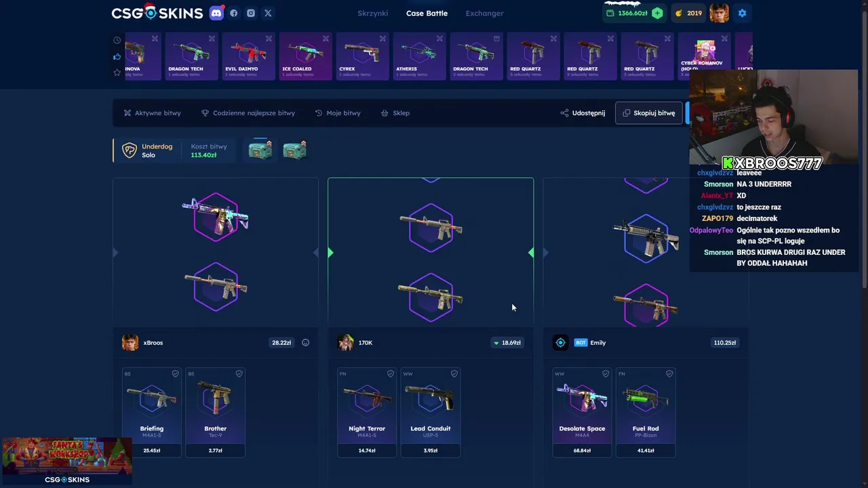Open the Night Terror M4A1-S item card
868x488 pixels.
click(x=367, y=412)
